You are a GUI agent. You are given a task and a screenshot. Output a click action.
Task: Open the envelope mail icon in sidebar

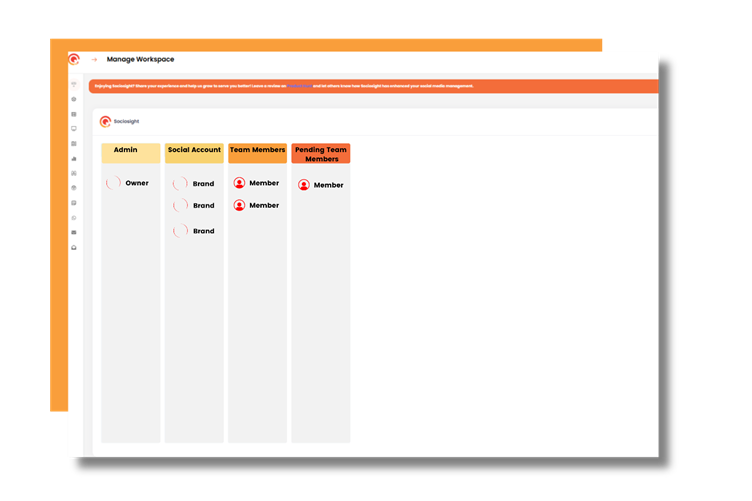(74, 232)
